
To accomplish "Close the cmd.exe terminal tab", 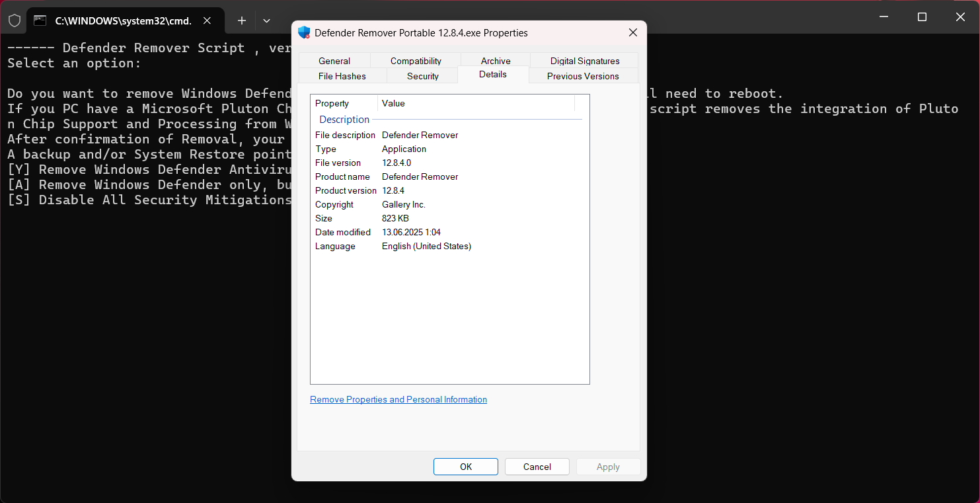I will point(207,20).
